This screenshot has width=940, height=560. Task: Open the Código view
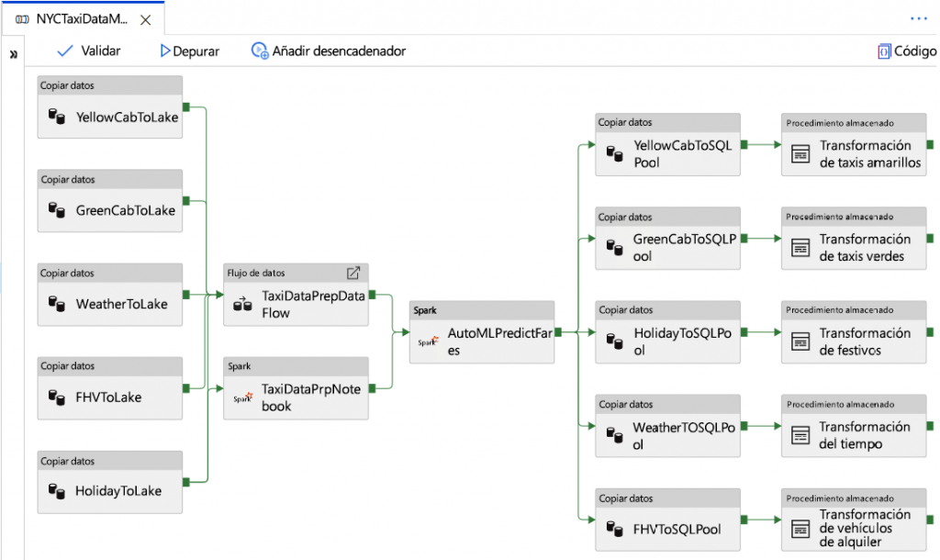pyautogui.click(x=907, y=51)
